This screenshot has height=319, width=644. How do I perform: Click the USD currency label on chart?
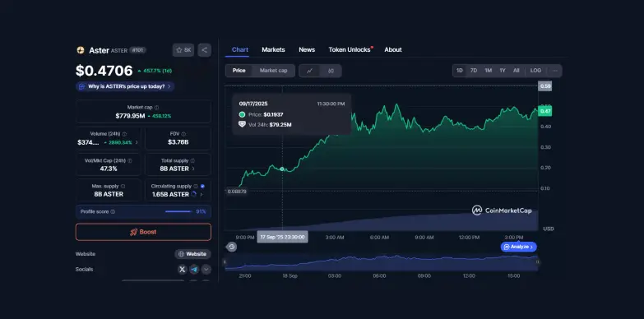pos(549,229)
